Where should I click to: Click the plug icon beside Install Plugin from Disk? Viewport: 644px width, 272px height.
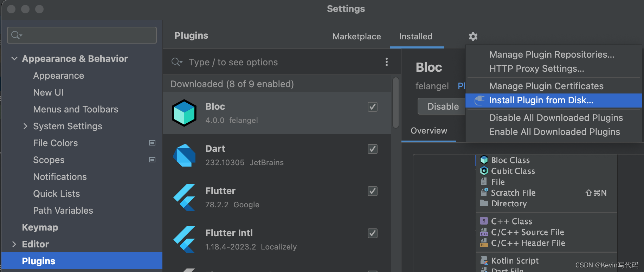click(479, 101)
